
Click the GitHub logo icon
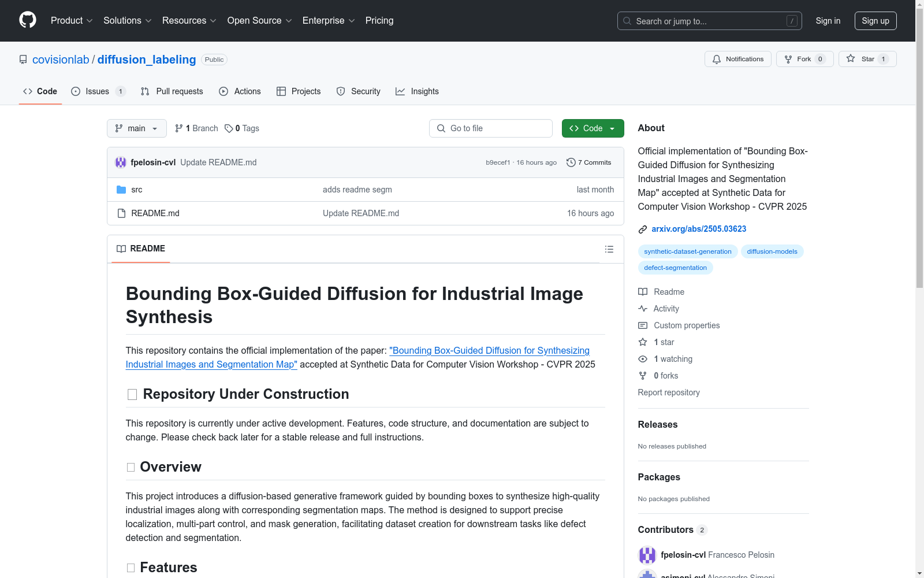(28, 20)
